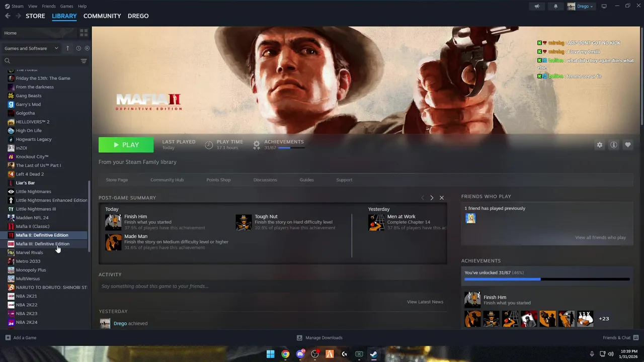Toggle show ready-to-play games only
This screenshot has height=362, width=644.
pos(87,48)
